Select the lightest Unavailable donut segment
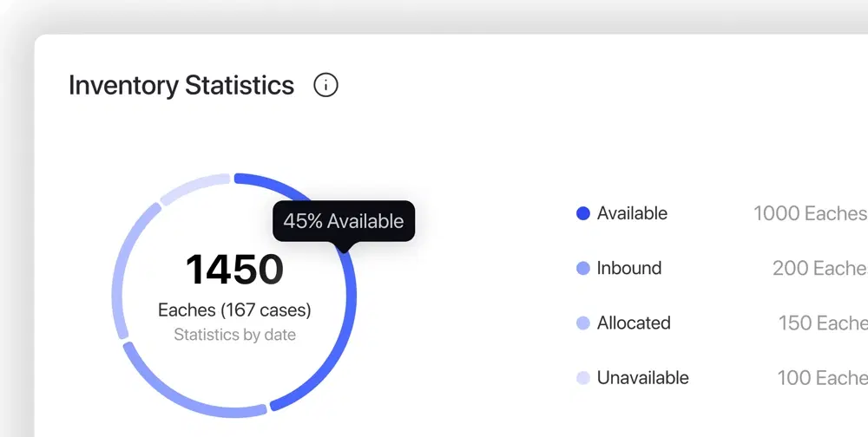The image size is (868, 437). tap(193, 186)
